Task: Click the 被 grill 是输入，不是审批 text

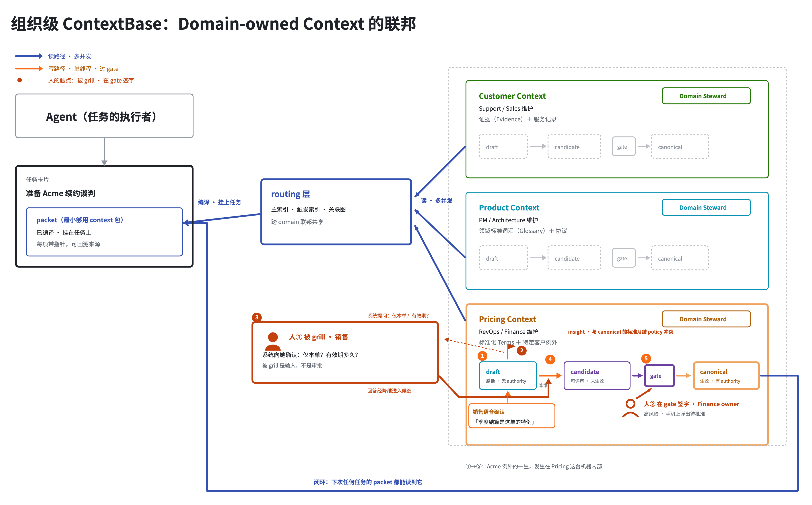Action: click(292, 365)
